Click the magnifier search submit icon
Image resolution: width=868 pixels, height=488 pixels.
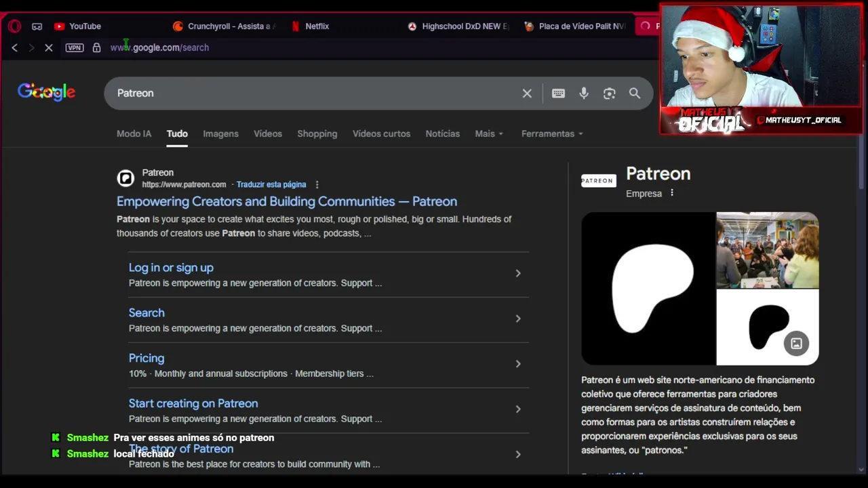click(x=635, y=94)
